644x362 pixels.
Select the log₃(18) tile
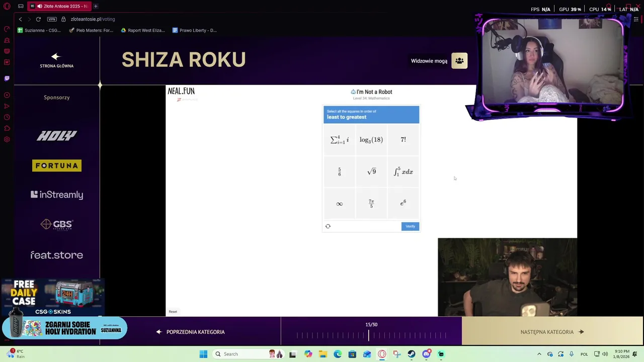(371, 140)
